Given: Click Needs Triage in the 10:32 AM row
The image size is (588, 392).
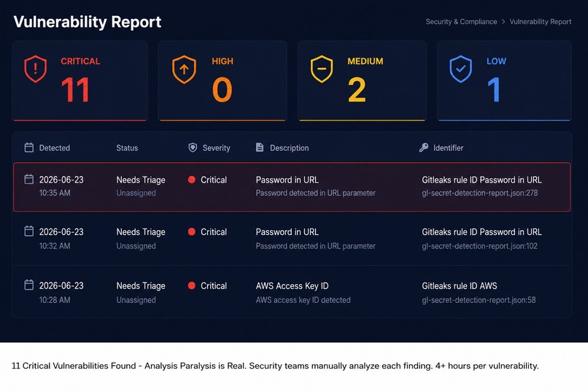Looking at the screenshot, I should coord(141,232).
